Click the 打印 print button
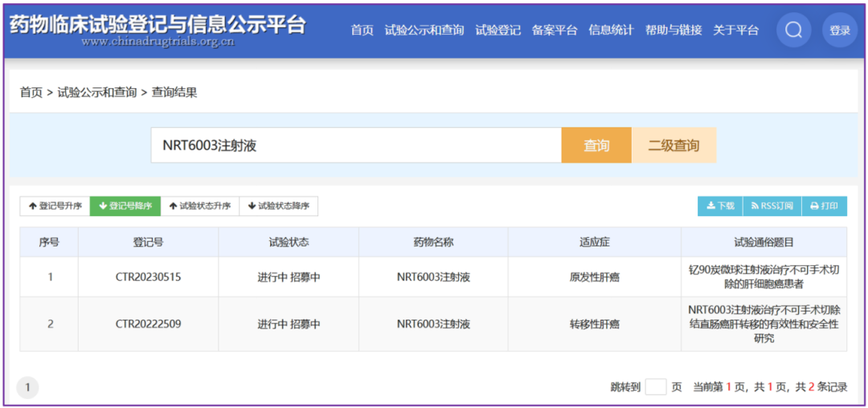 pyautogui.click(x=825, y=206)
